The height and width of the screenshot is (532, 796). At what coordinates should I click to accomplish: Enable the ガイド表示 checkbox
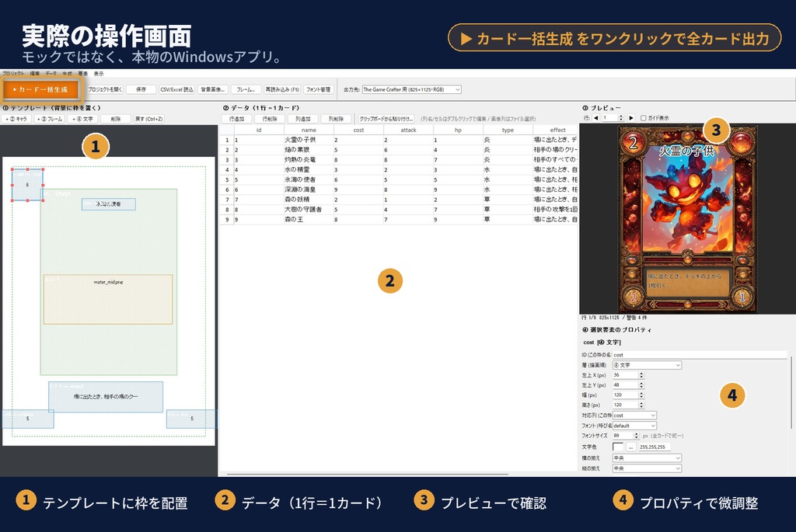click(643, 117)
